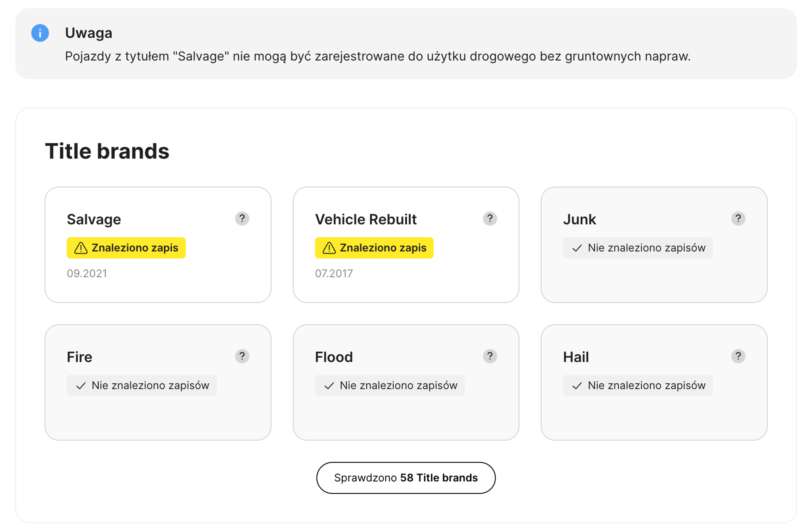Click the warning triangle in the Vehicle Rebuilt badge
Image resolution: width=812 pixels, height=531 pixels.
point(329,248)
